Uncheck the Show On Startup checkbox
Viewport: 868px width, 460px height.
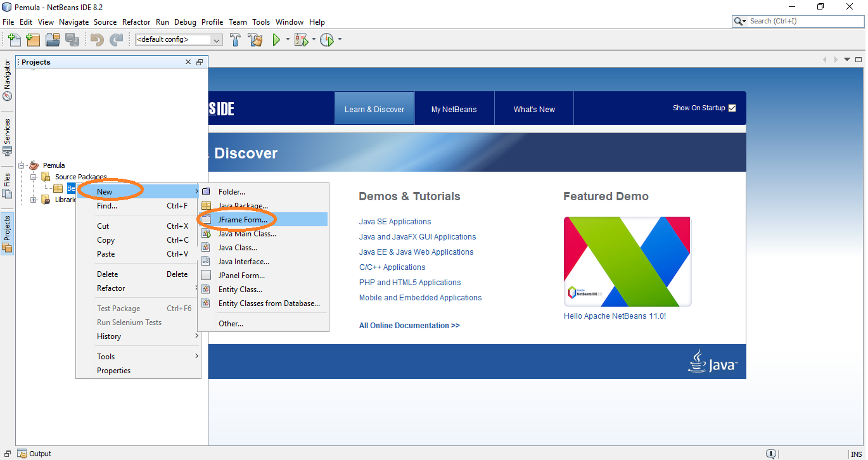(732, 108)
